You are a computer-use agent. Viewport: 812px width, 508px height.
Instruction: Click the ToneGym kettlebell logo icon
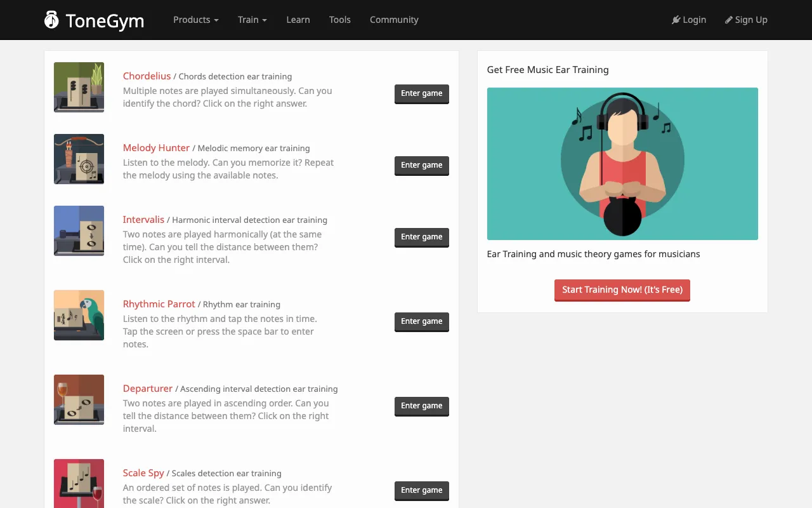pyautogui.click(x=51, y=20)
